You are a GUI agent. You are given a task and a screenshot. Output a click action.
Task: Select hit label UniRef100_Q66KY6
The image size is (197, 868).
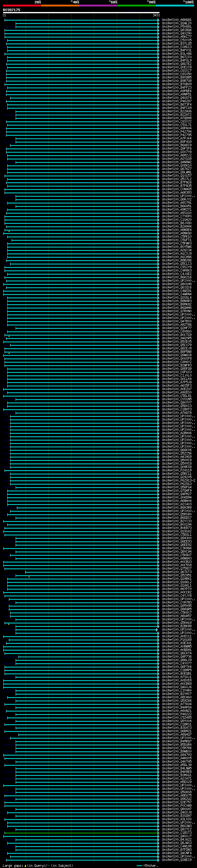pos(176,450)
